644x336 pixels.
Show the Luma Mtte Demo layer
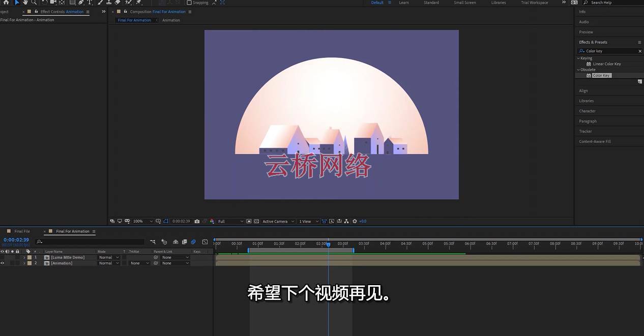point(2,257)
